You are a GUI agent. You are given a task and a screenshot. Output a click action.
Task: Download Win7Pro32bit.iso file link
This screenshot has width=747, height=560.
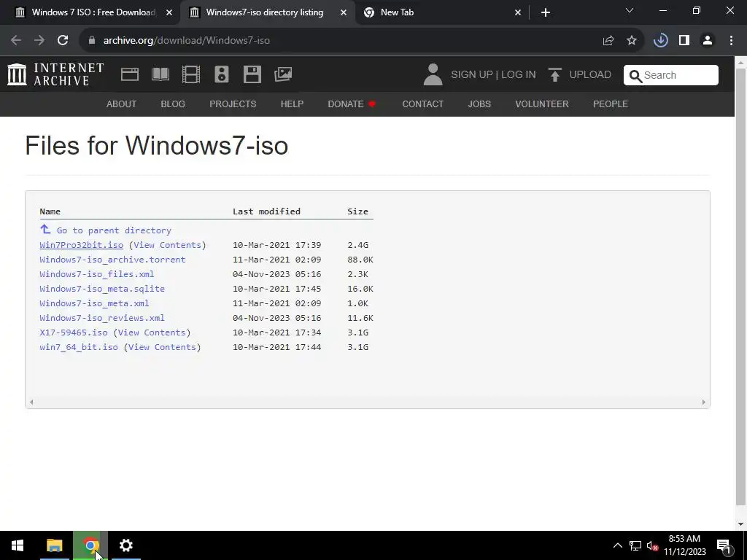click(x=82, y=245)
